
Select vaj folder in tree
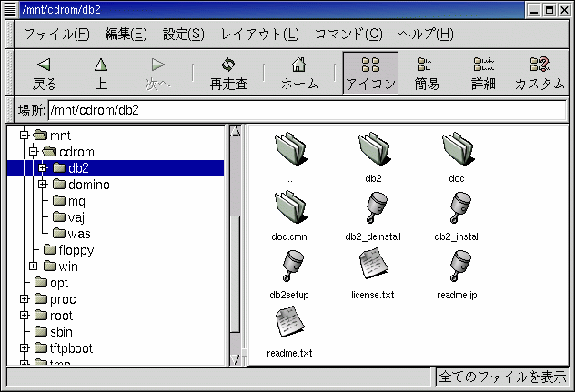[68, 217]
